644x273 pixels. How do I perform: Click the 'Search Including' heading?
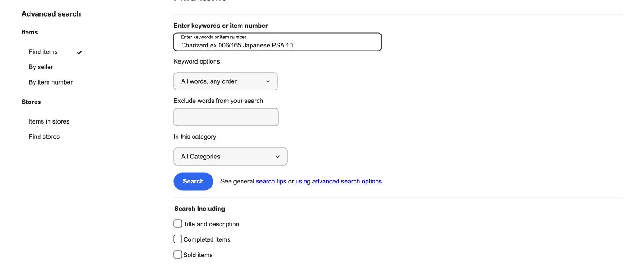pos(199,209)
